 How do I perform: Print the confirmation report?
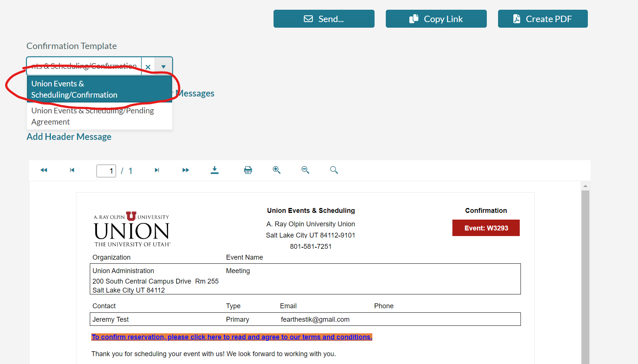(248, 170)
